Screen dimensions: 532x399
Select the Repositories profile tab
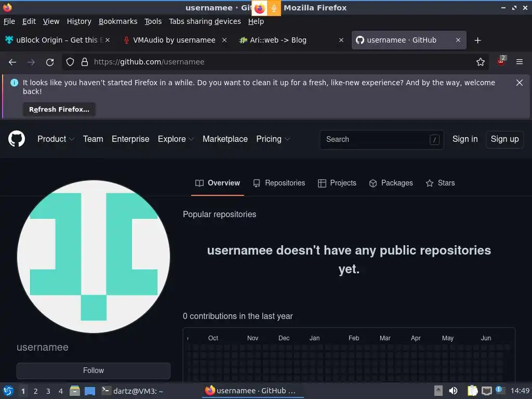[279, 183]
